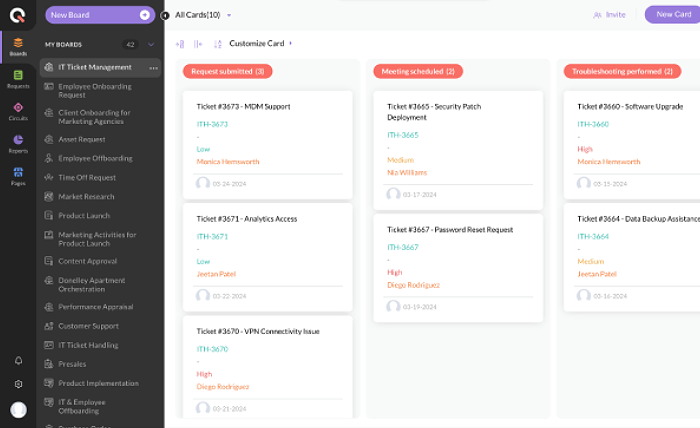
Task: Open the All Cards filter dropdown
Action: [204, 15]
